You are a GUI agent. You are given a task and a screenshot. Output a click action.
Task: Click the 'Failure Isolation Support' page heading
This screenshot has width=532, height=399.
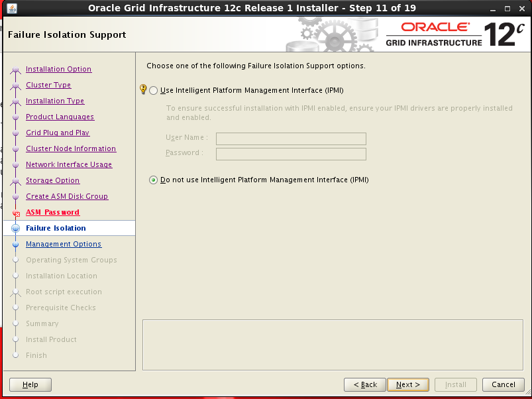click(x=67, y=34)
